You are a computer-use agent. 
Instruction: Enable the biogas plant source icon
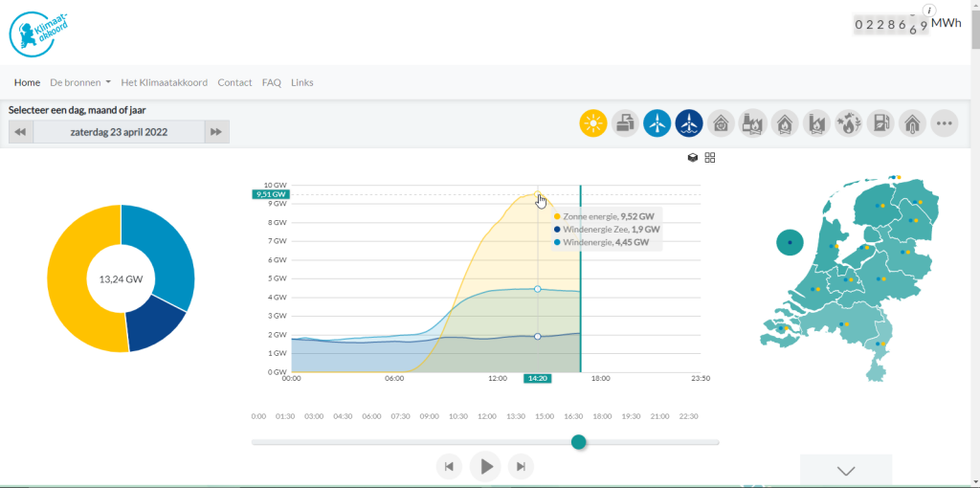point(625,123)
